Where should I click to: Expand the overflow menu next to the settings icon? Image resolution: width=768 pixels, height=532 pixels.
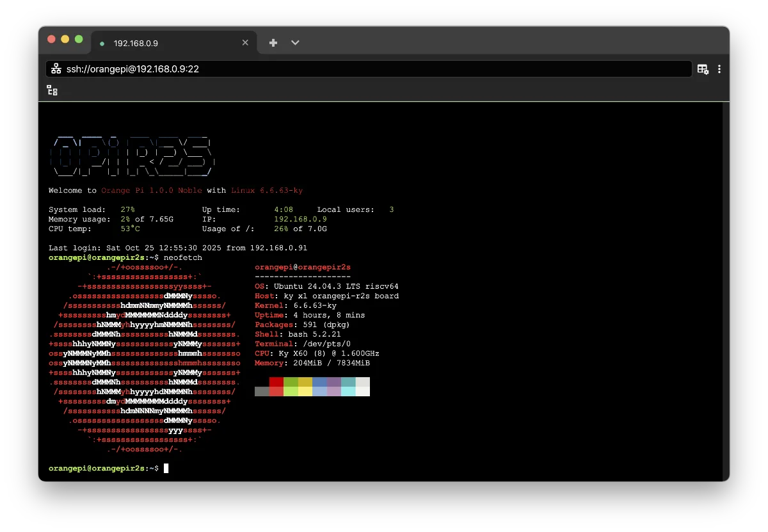719,69
